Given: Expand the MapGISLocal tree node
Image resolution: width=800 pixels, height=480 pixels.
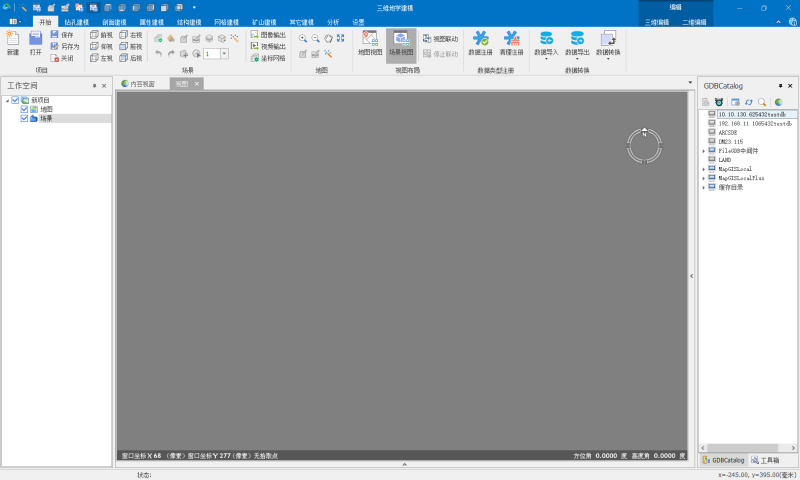Looking at the screenshot, I should [x=703, y=169].
